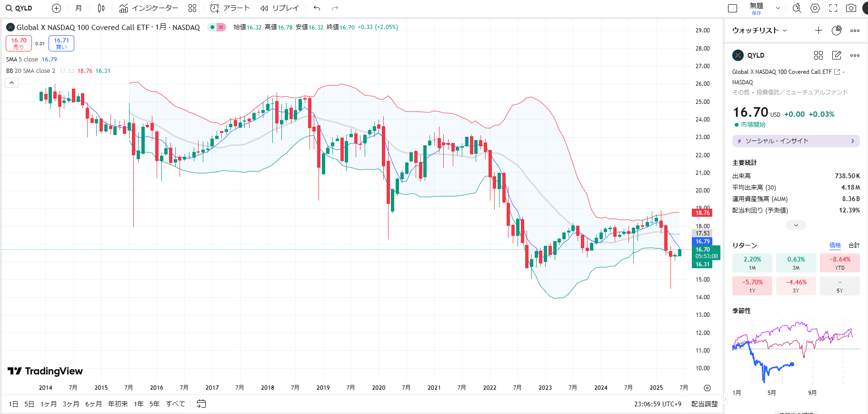The image size is (868, 414).
Task: Open the watchlist more options menu
Action: 855,30
